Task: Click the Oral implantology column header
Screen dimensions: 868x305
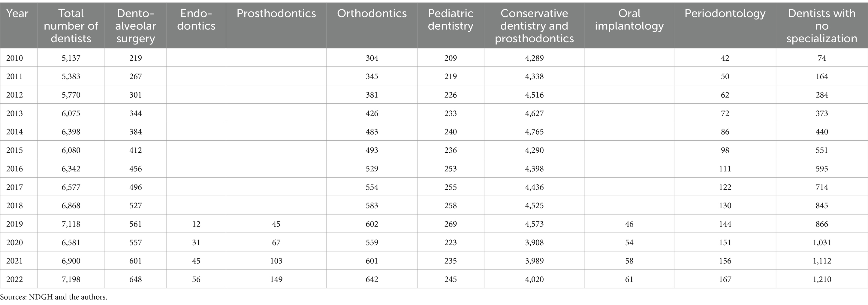Action: coord(629,20)
